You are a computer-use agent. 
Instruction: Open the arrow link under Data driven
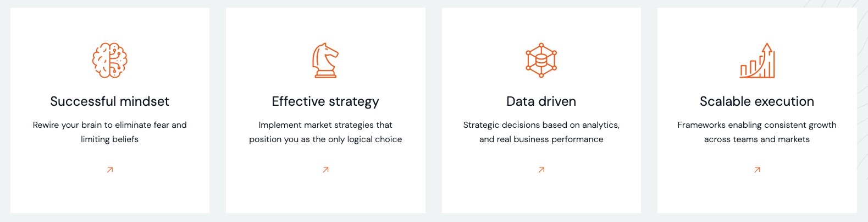tap(541, 170)
